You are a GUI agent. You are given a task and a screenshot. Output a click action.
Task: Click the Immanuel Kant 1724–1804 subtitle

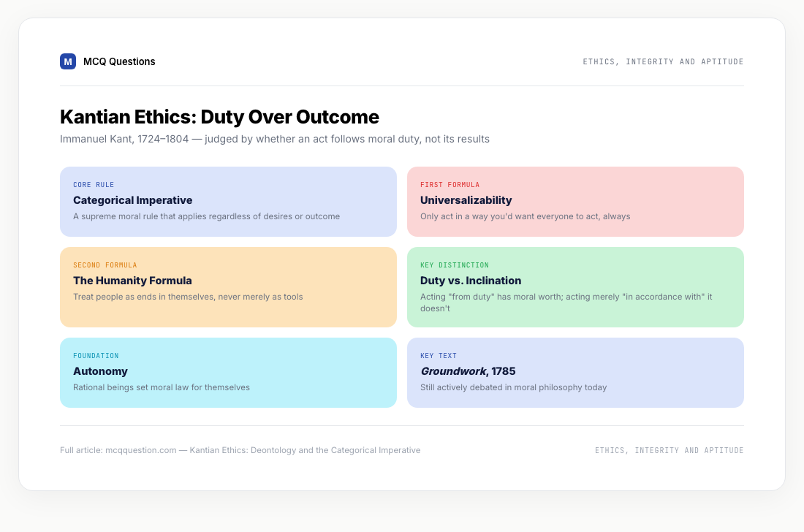275,139
